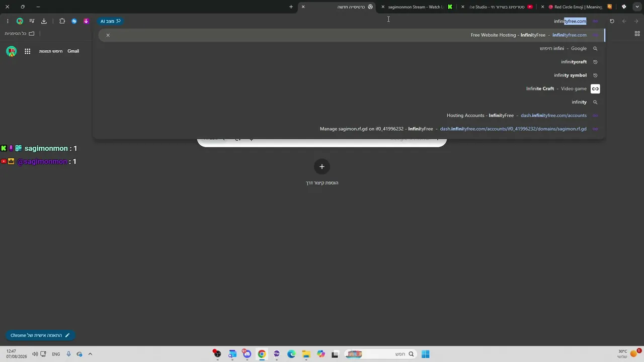The image size is (644, 362).
Task: Select the plain infinity search suggestion
Action: (x=351, y=102)
